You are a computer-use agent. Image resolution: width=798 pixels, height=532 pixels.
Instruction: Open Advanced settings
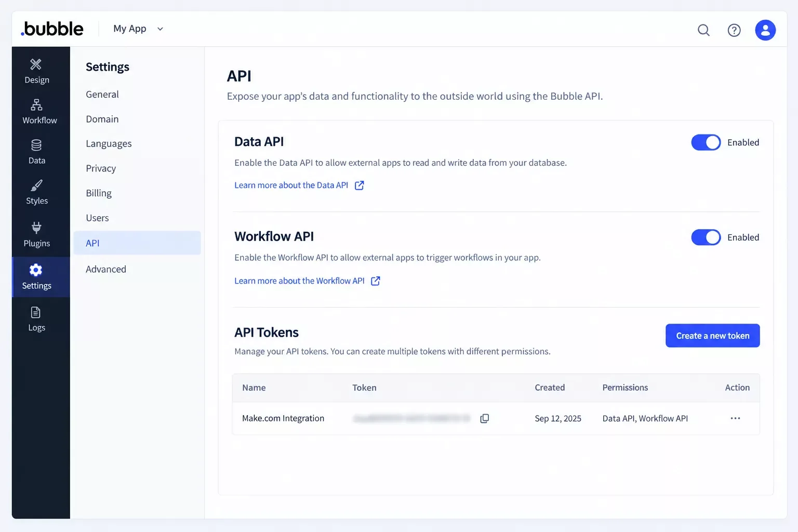pyautogui.click(x=106, y=269)
